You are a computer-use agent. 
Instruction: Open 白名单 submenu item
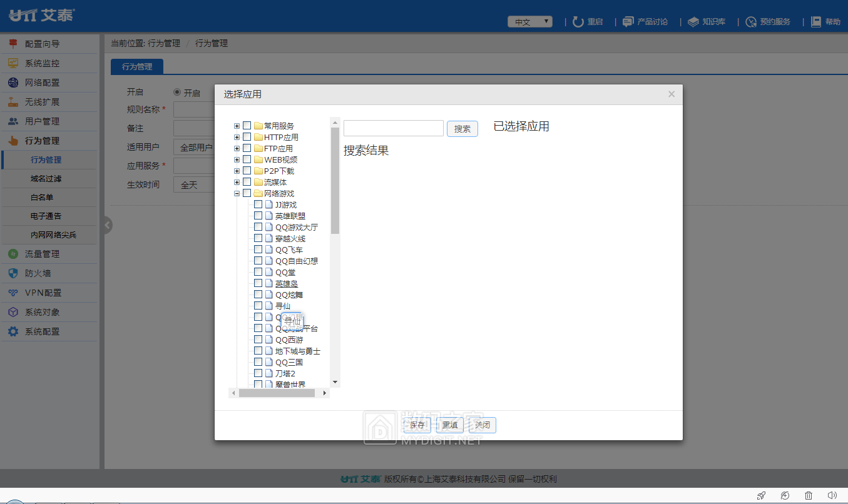click(x=42, y=198)
